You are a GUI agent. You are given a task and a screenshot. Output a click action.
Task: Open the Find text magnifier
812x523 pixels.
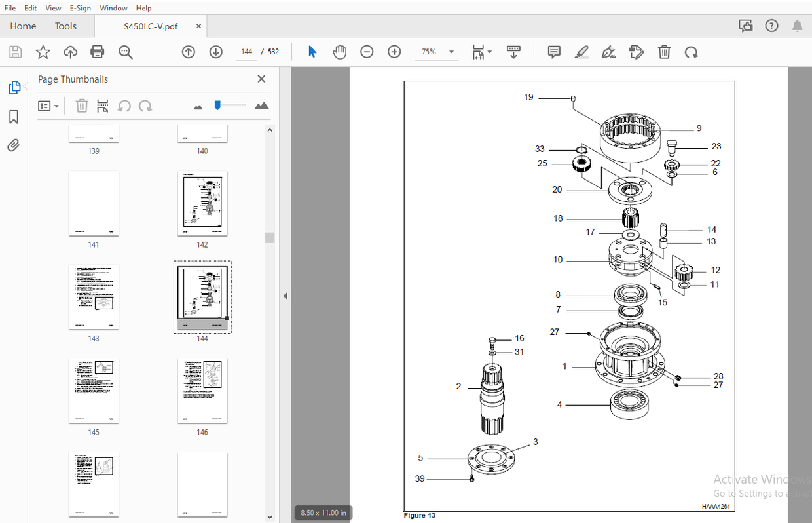[x=126, y=52]
